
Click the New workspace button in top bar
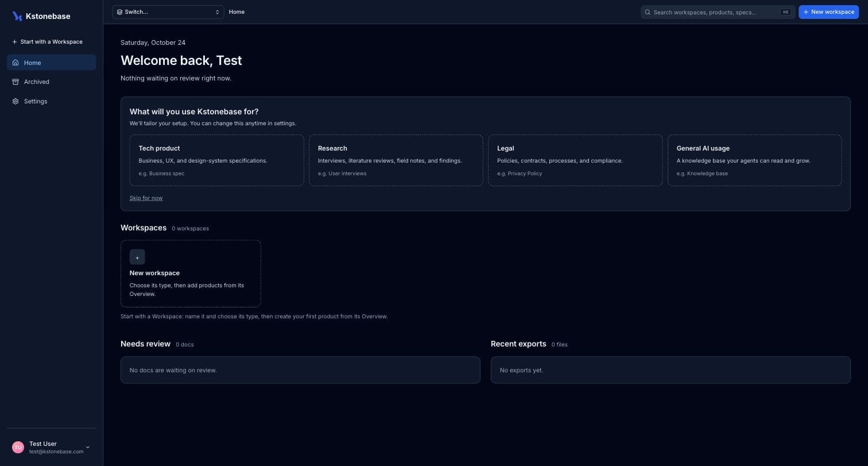pyautogui.click(x=828, y=12)
